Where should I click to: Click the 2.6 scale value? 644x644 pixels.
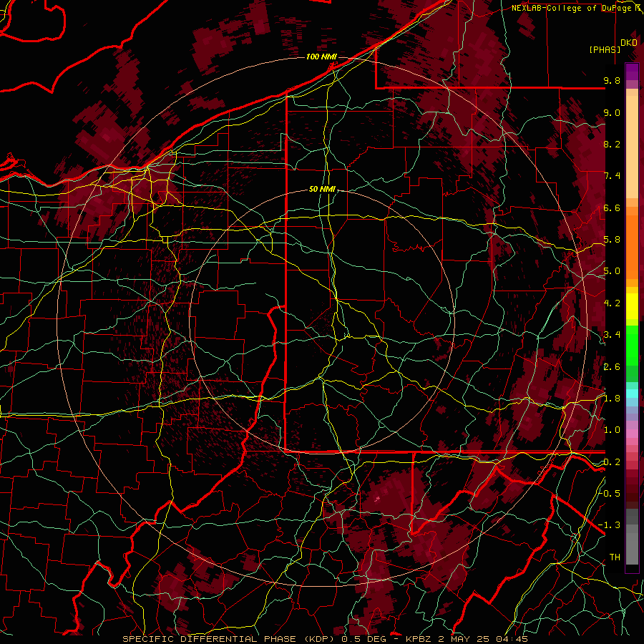612,366
